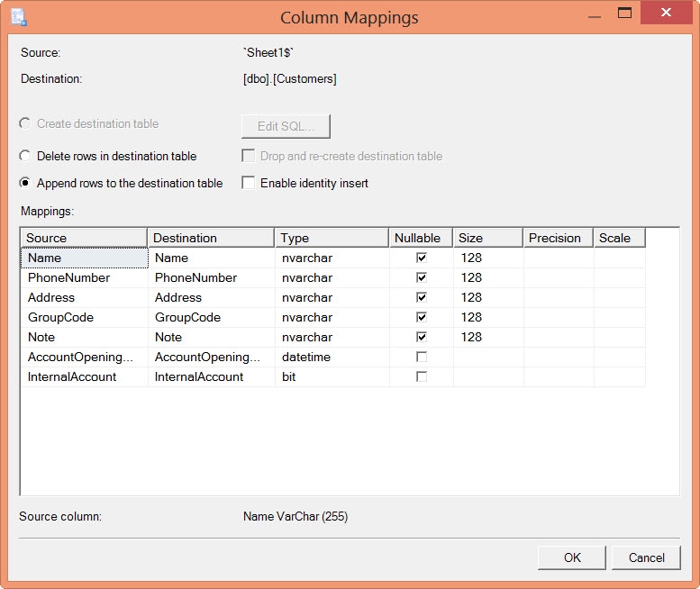Click the bit type cell
Screen dimensions: 700x589
332,377
